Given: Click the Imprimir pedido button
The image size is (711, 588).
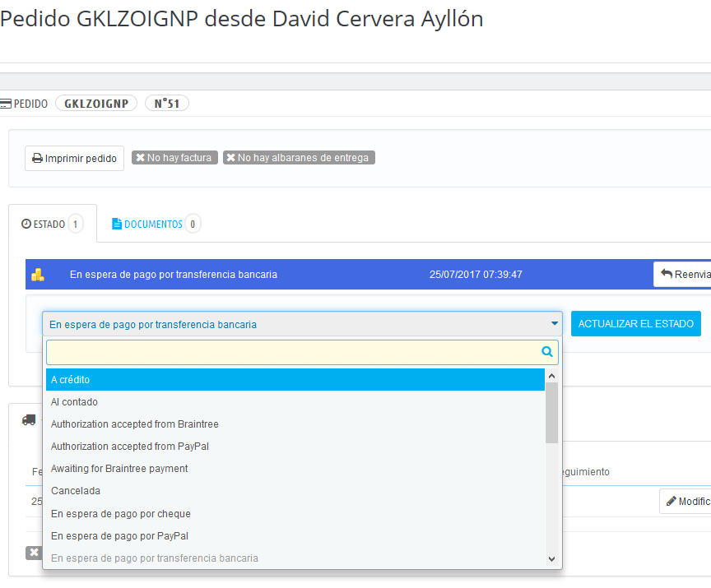Looking at the screenshot, I should click(74, 158).
